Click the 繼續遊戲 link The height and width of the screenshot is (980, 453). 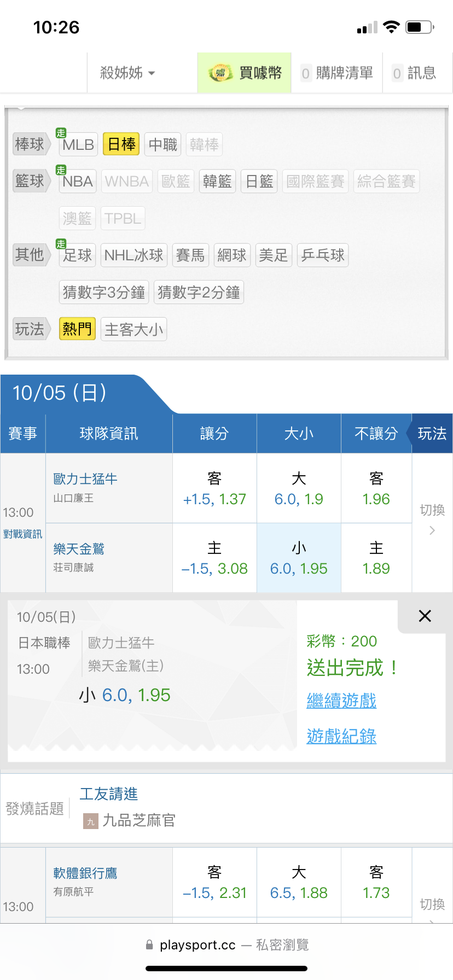tap(341, 701)
